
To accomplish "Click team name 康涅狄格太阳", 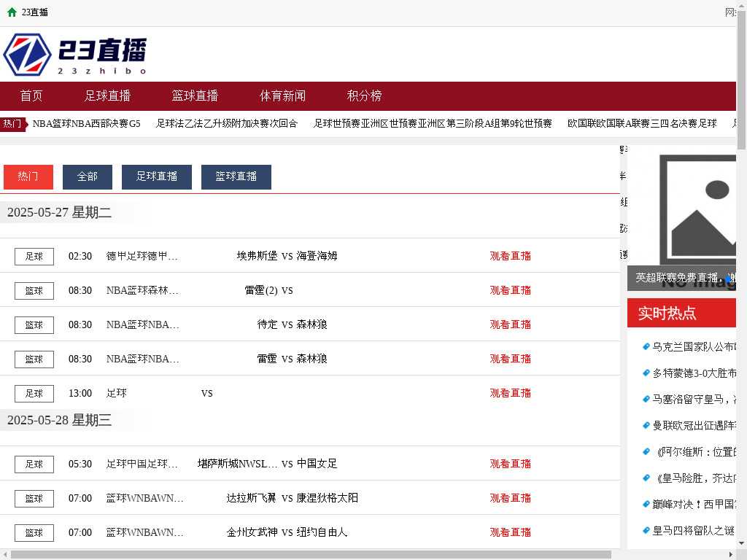I will [328, 497].
